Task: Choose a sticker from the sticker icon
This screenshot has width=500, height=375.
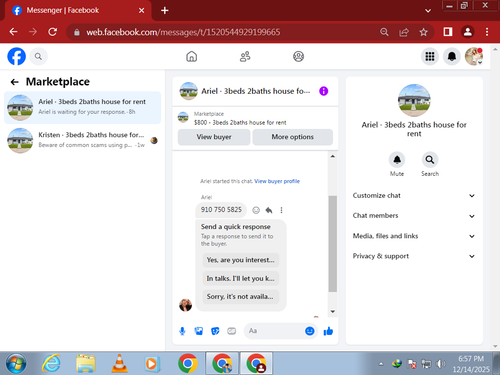Action: click(215, 331)
